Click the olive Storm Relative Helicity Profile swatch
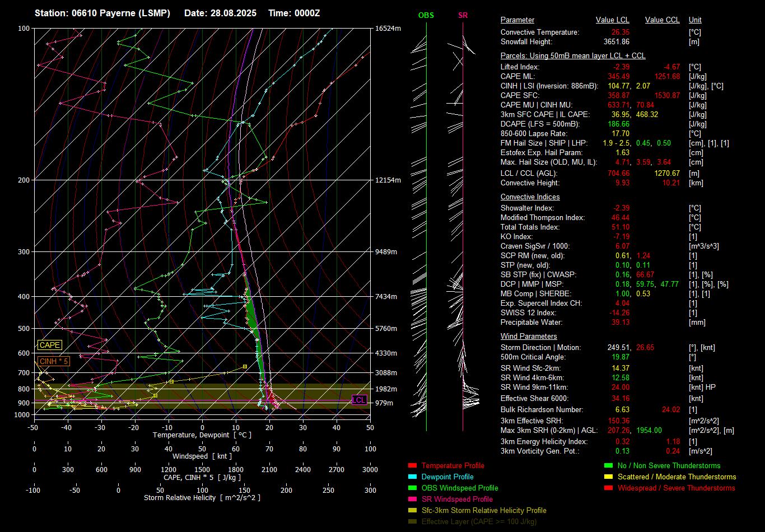765x532 pixels. coord(413,511)
